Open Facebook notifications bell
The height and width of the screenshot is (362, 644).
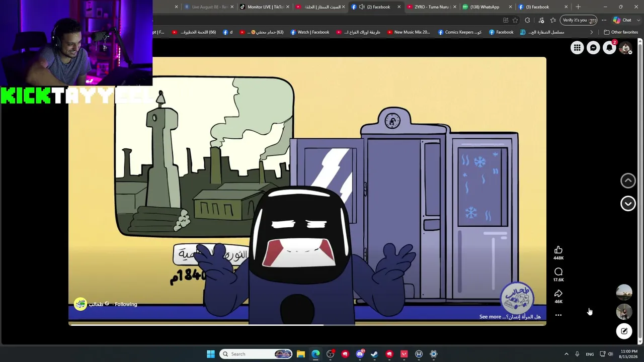(x=609, y=48)
